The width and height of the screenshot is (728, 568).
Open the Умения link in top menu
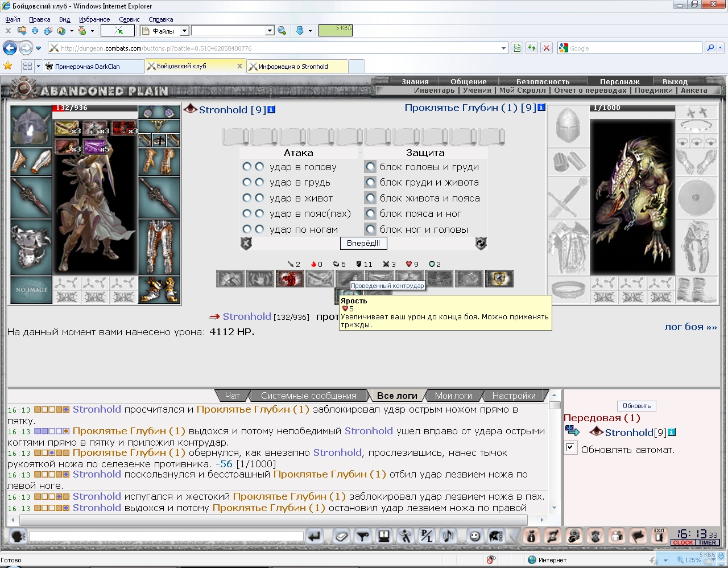(x=477, y=90)
